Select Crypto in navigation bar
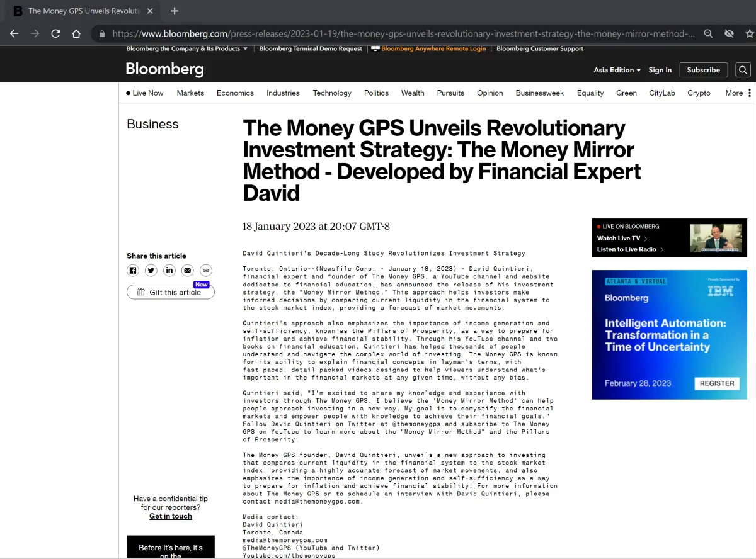Screen dimensions: 756x559 (699, 93)
